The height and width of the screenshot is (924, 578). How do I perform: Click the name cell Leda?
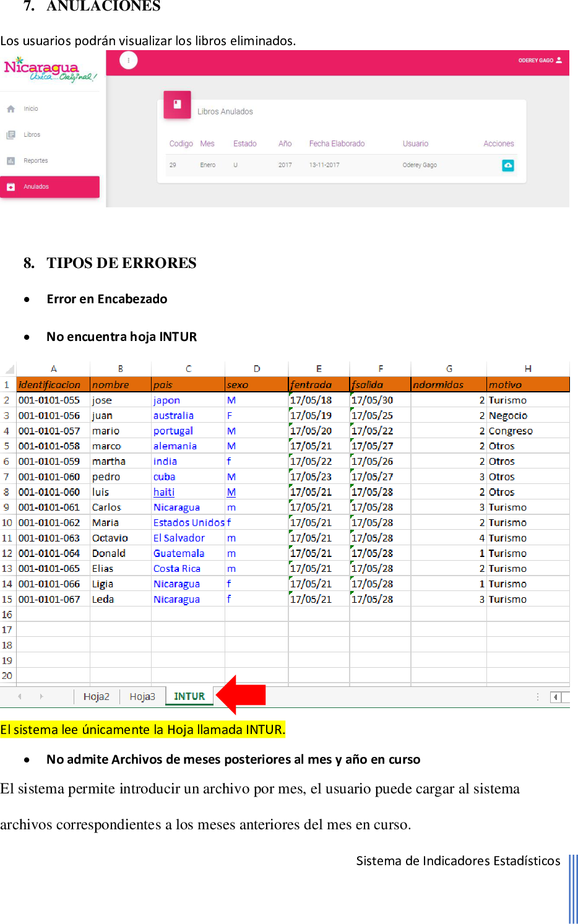[121, 599]
